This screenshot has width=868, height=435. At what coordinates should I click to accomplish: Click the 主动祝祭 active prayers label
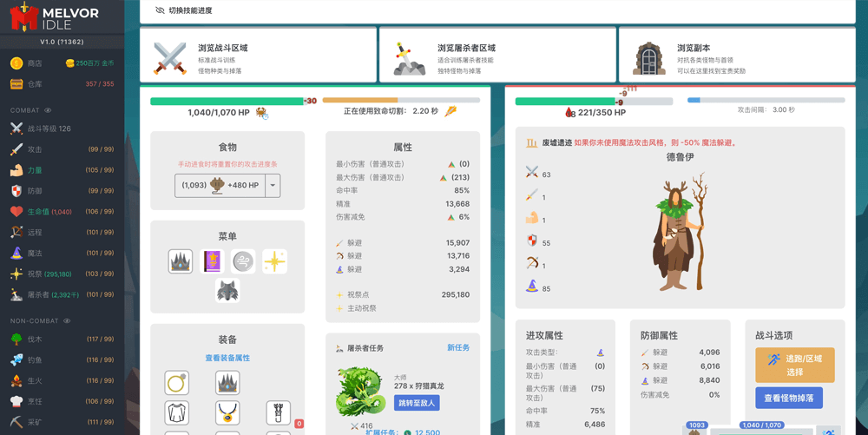tap(362, 308)
